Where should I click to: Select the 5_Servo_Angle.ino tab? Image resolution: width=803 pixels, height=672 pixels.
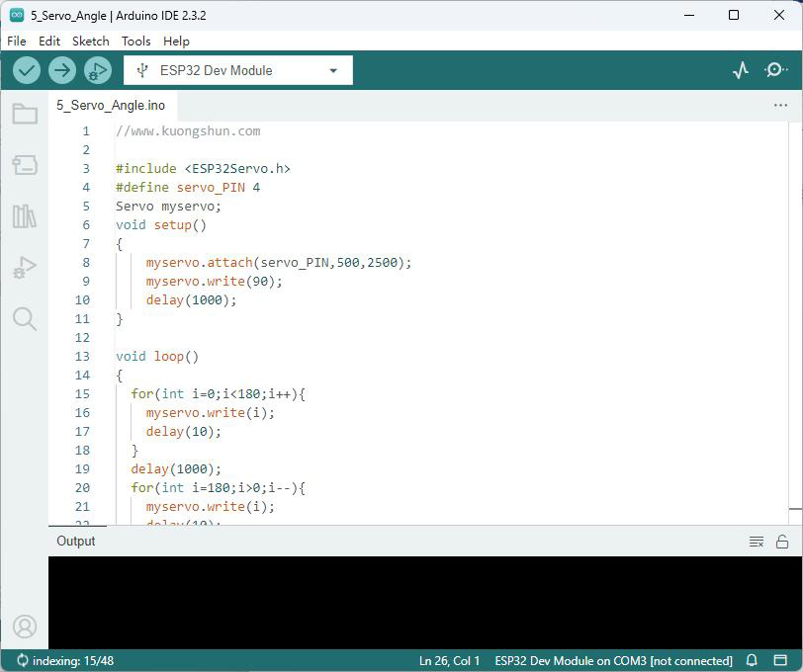[x=111, y=106]
